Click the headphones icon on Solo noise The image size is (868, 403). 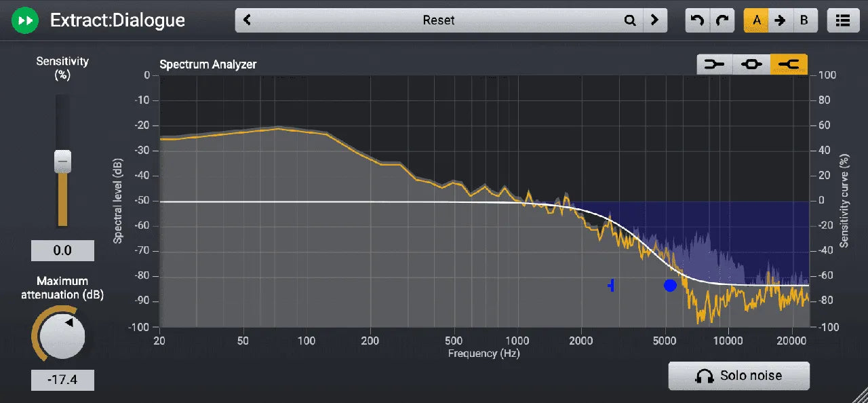(x=705, y=375)
